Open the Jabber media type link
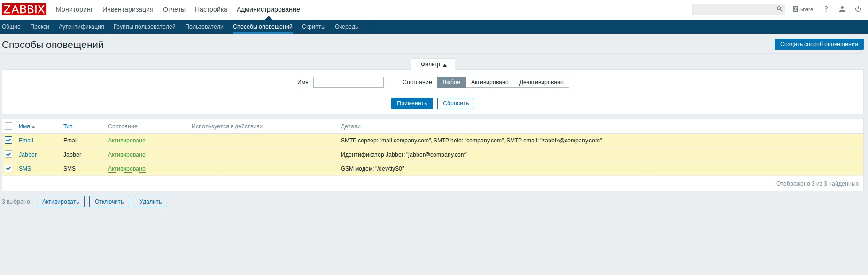 click(28, 155)
